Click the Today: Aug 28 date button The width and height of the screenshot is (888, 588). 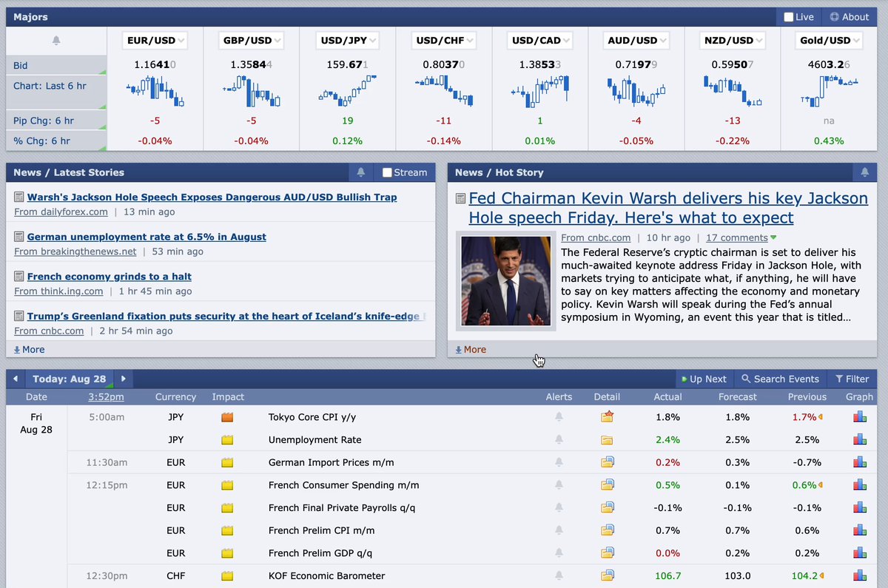click(70, 379)
